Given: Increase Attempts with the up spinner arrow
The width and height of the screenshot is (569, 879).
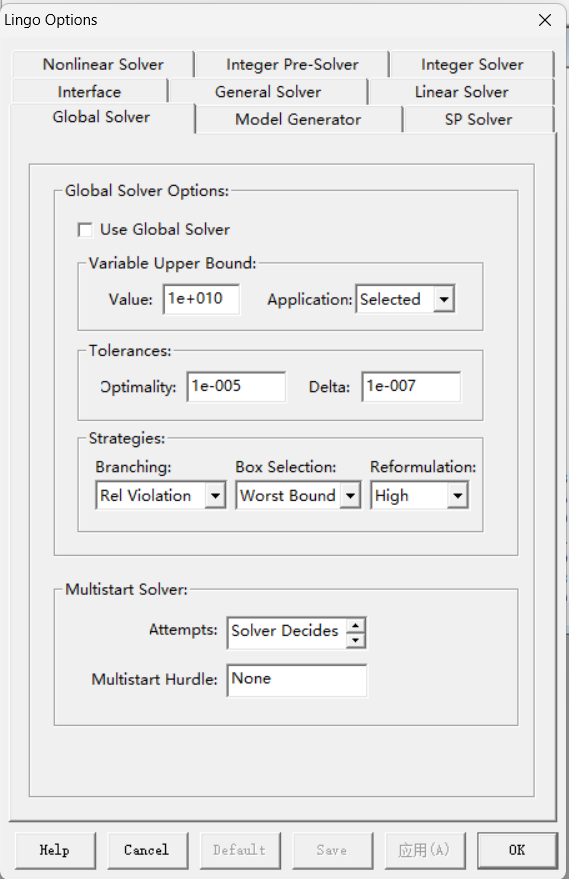Looking at the screenshot, I should tap(355, 626).
